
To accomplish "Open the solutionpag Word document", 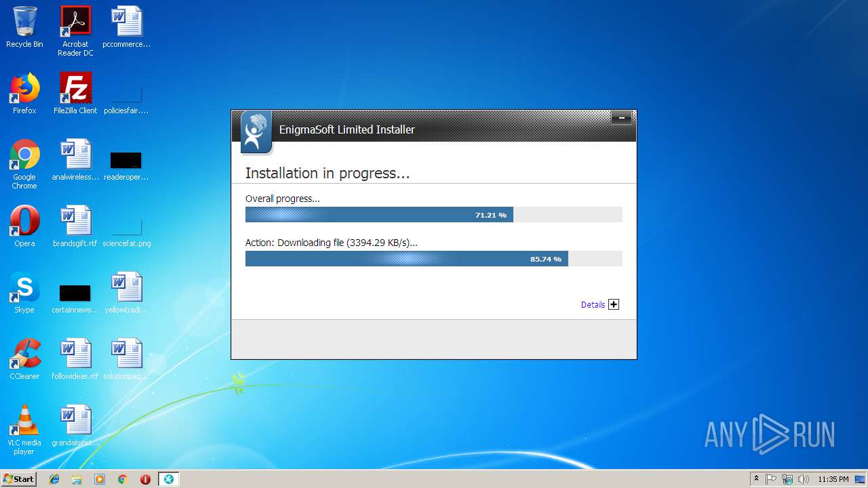I will [126, 359].
